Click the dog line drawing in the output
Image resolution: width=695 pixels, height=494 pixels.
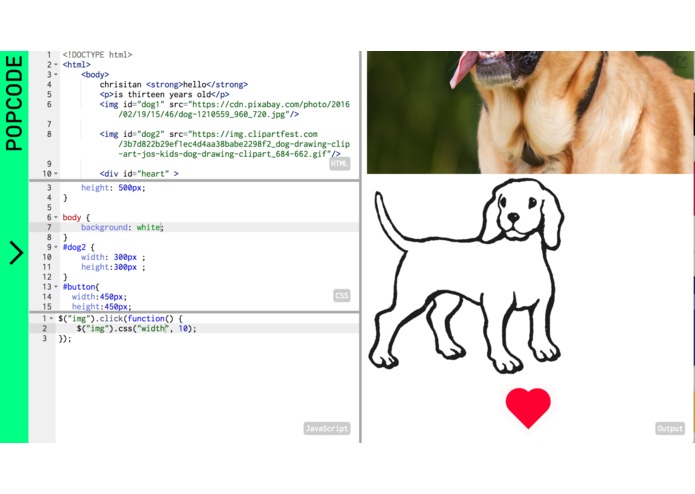466,276
